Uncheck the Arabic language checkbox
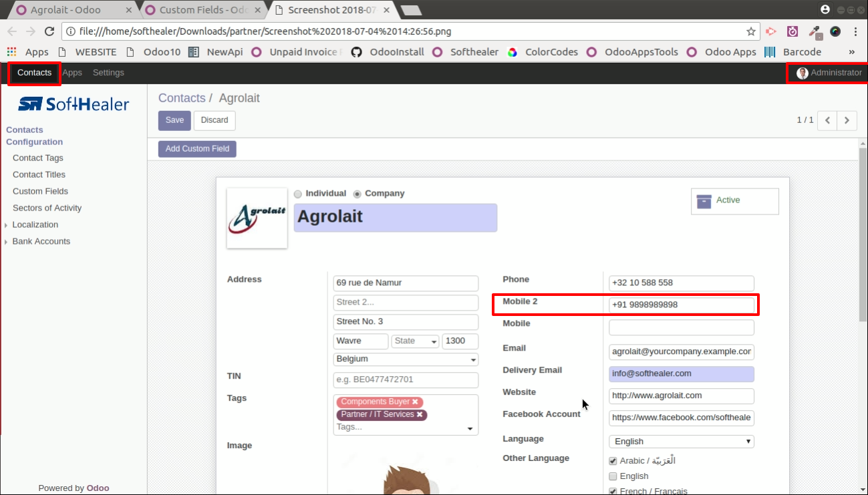Screen dimensions: 868x495 (613, 461)
